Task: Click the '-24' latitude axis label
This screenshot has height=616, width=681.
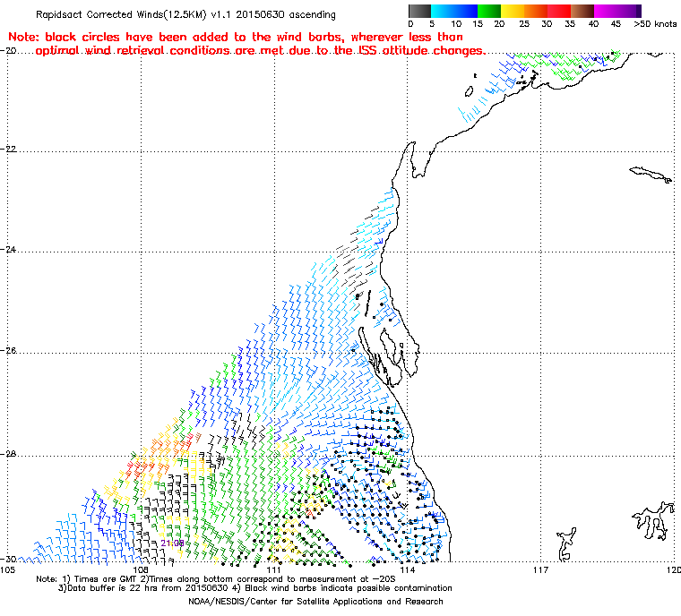Action: pyautogui.click(x=8, y=250)
